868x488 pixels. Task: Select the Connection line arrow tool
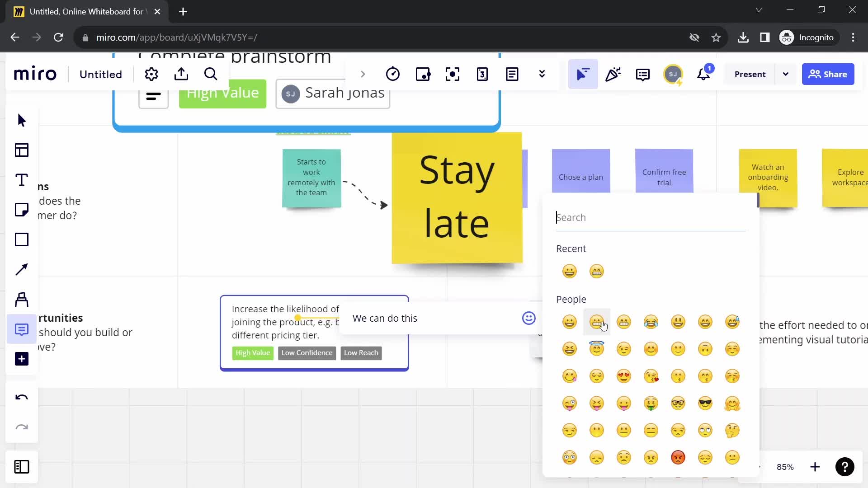pos(22,269)
